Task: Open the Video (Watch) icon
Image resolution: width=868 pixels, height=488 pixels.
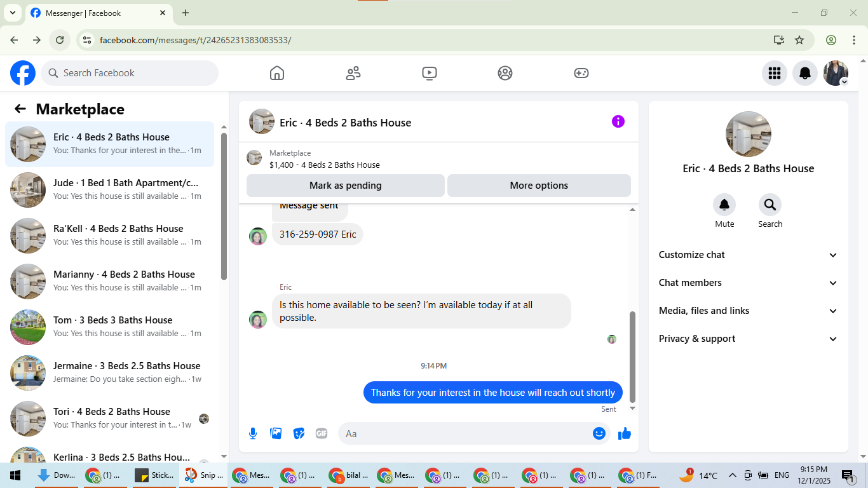Action: pyautogui.click(x=430, y=73)
